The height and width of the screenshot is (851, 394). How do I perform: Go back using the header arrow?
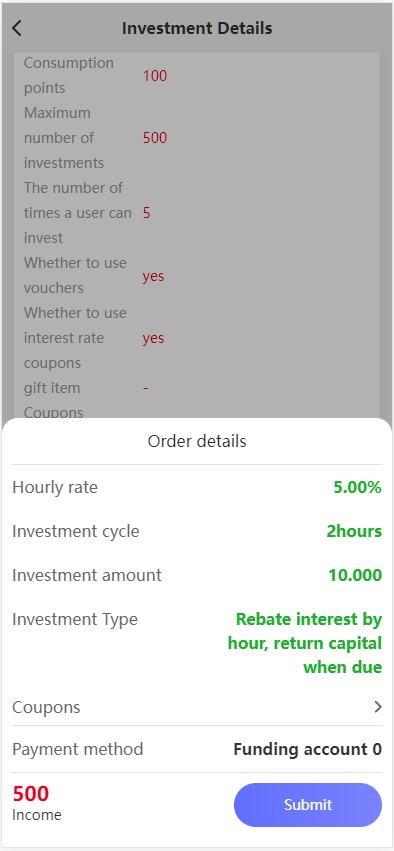[17, 28]
